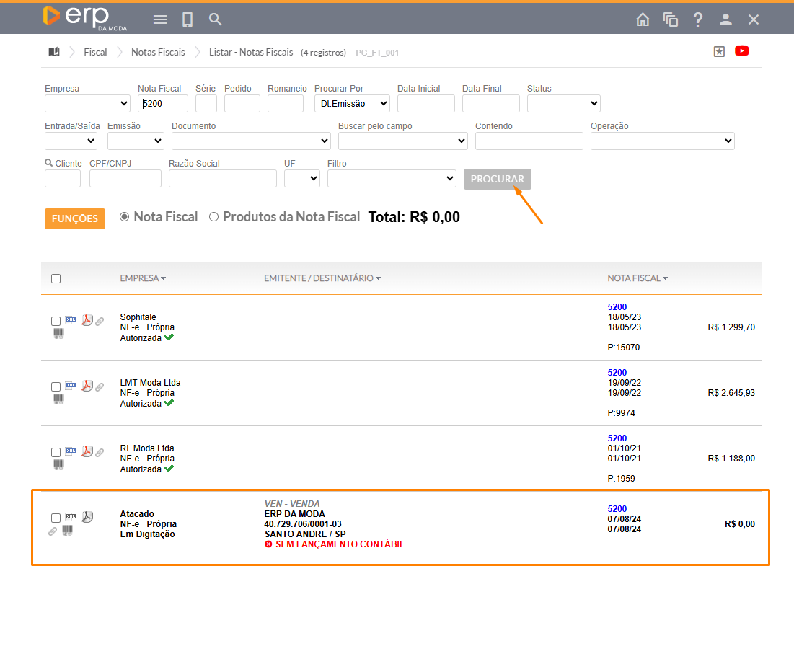The image size is (794, 672).
Task: Expand the Operação dropdown
Action: (662, 141)
